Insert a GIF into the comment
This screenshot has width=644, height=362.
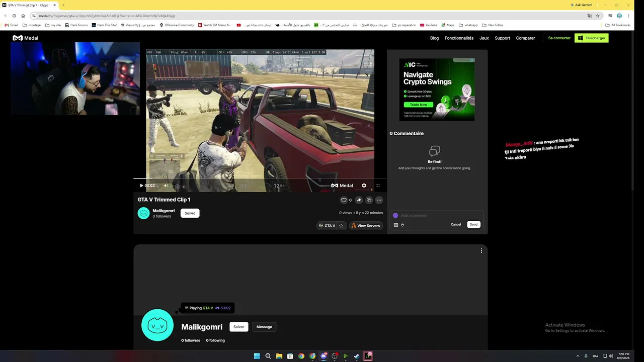coord(396,225)
